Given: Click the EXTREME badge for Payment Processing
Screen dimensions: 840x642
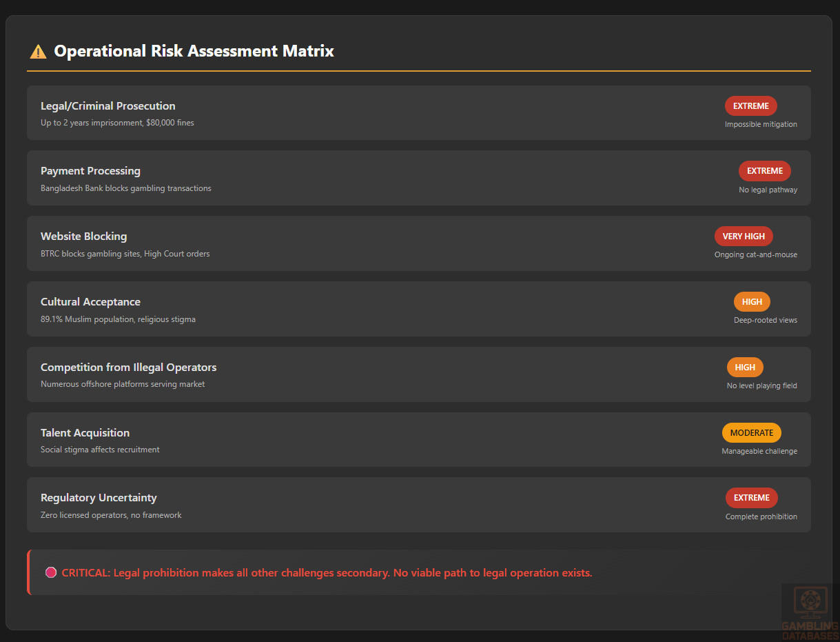Looking at the screenshot, I should (764, 171).
